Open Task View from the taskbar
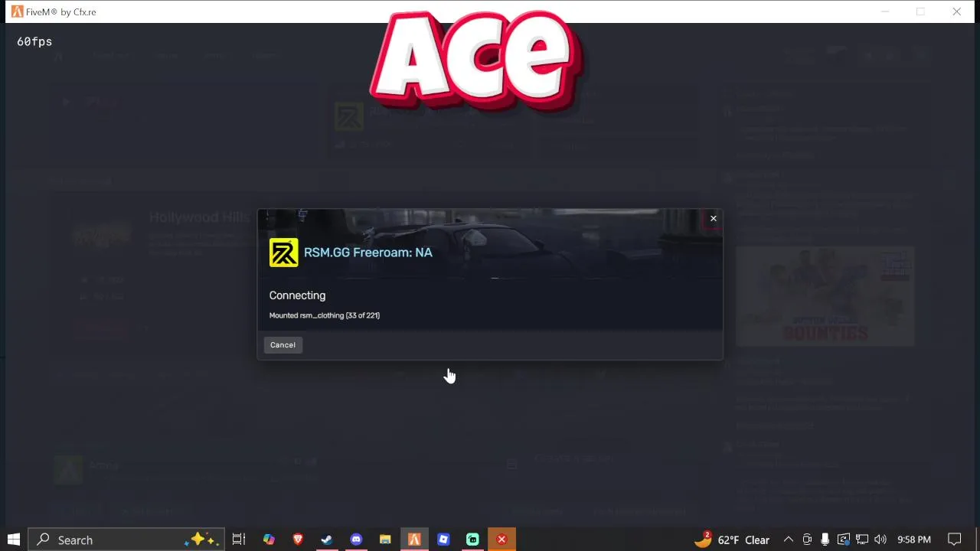The width and height of the screenshot is (980, 551). coord(239,540)
